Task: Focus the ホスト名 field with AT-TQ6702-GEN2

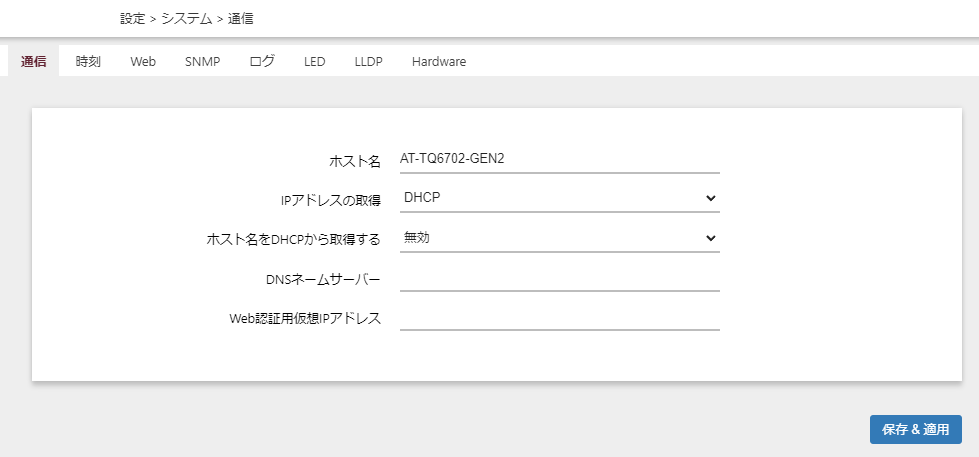Action: pos(559,159)
